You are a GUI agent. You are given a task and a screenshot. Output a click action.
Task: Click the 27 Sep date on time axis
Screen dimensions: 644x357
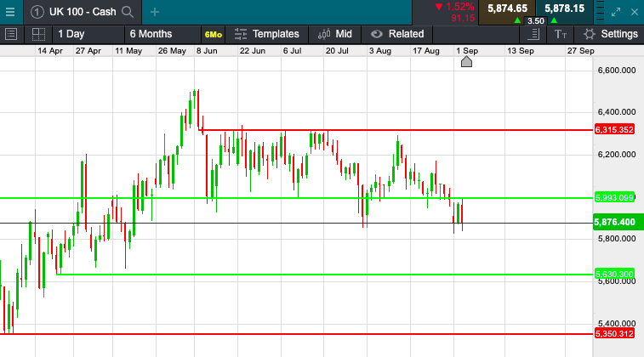point(581,51)
